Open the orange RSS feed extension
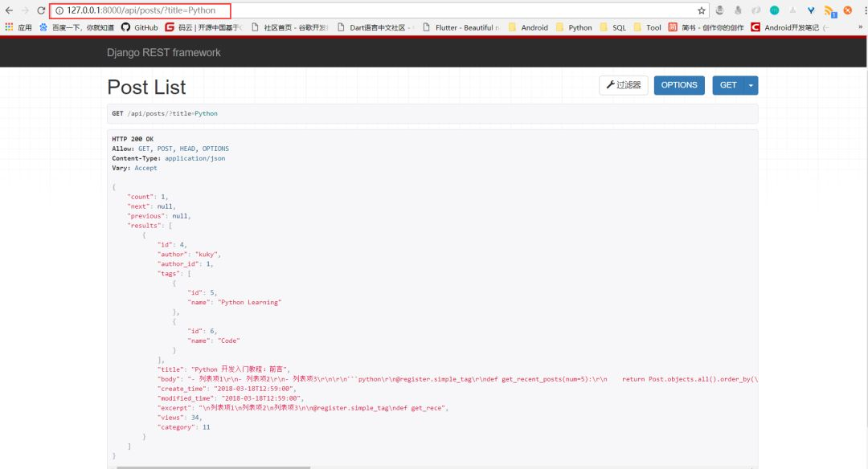The height and width of the screenshot is (469, 868). point(829,10)
